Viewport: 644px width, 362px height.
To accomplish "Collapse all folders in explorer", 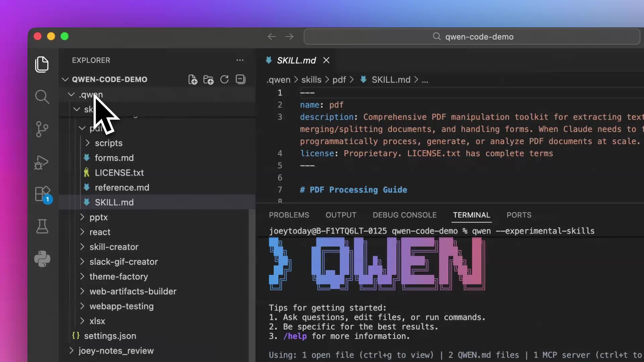I will 240,80.
